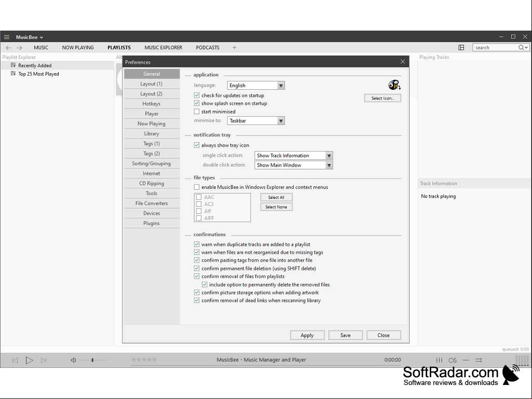Open the MusicBee title dropdown chevron
Screen dimensions: 532x399
tap(42, 37)
